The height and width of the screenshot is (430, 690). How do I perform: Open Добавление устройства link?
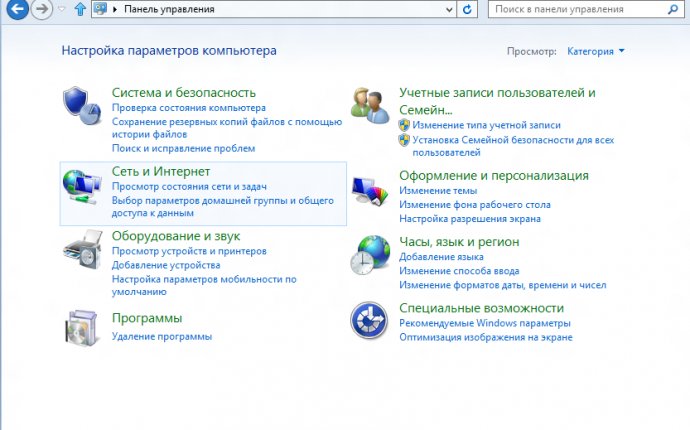coord(166,265)
